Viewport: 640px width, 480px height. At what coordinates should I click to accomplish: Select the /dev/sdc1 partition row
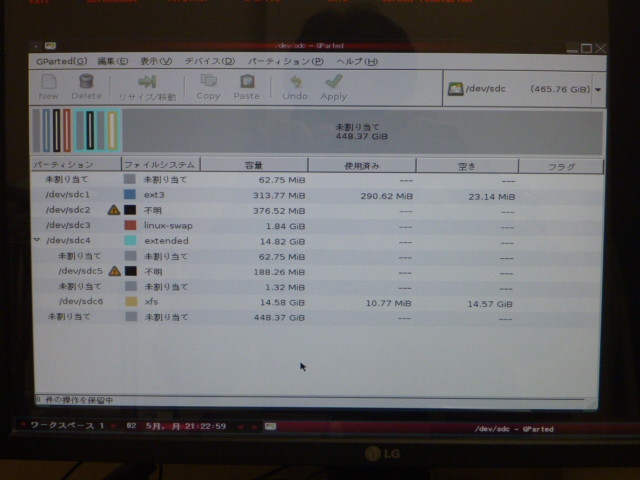click(x=318, y=195)
